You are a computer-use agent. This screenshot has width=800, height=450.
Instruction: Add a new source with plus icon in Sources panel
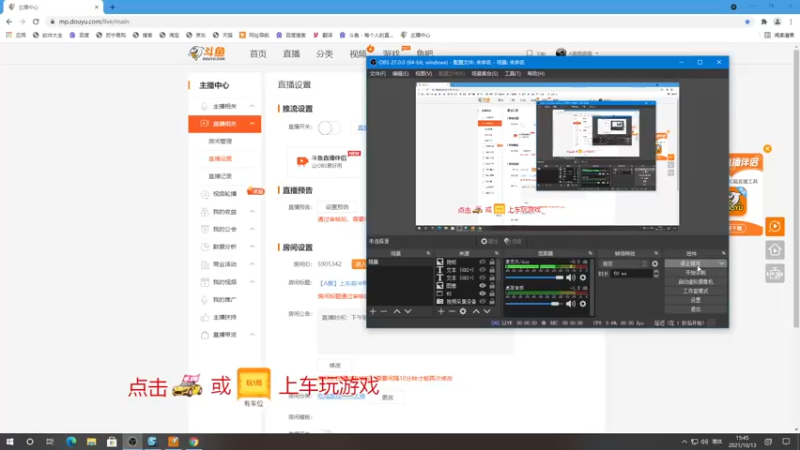(x=441, y=311)
